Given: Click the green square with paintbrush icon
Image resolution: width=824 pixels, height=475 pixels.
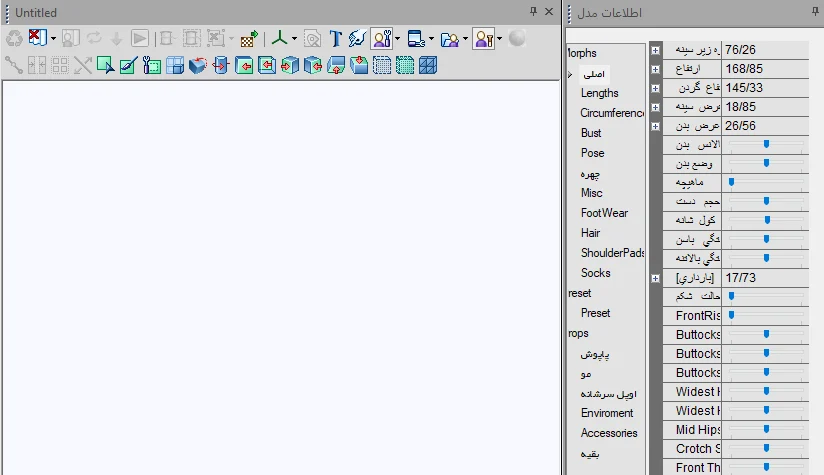Looking at the screenshot, I should 128,65.
